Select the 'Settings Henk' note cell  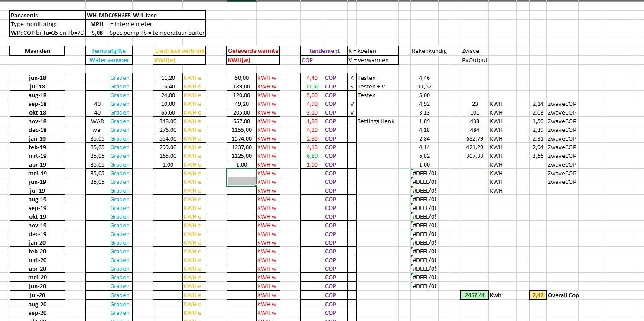[376, 121]
